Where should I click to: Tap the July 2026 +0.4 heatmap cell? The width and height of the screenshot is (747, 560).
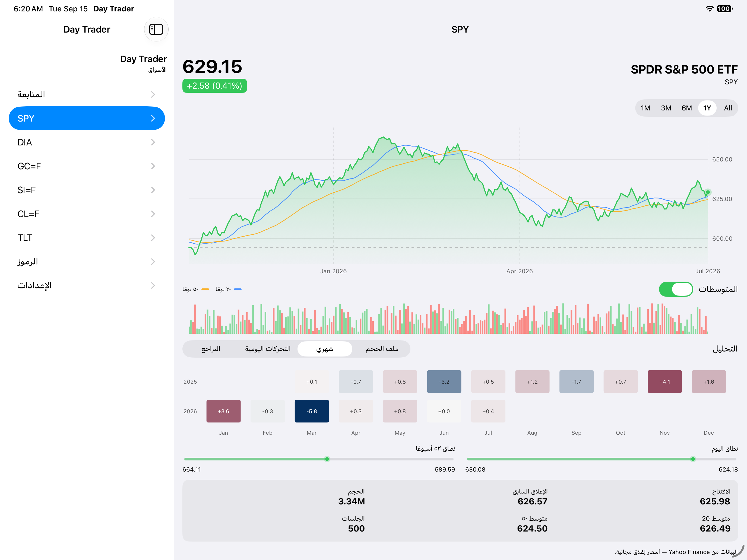[x=488, y=411]
